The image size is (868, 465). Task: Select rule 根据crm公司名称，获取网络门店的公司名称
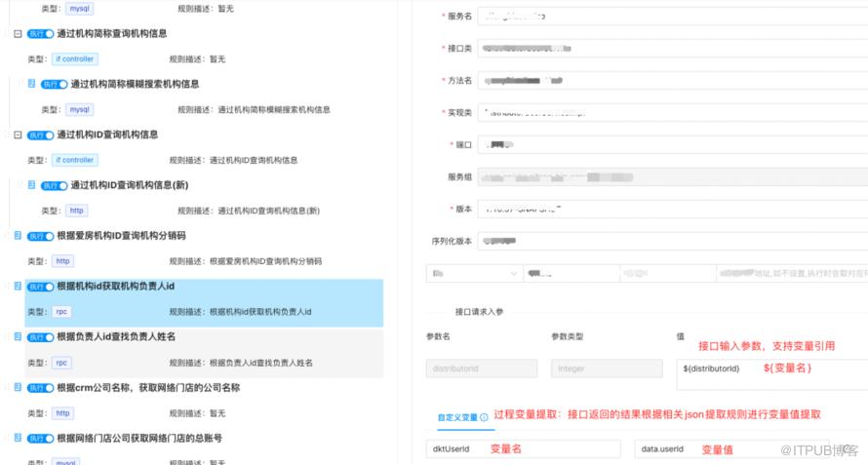point(148,387)
